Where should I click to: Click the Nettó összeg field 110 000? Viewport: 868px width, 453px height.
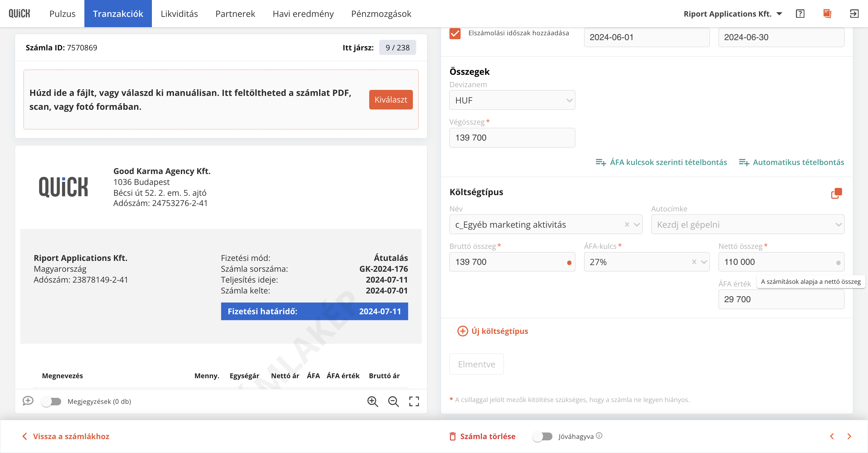coord(781,262)
